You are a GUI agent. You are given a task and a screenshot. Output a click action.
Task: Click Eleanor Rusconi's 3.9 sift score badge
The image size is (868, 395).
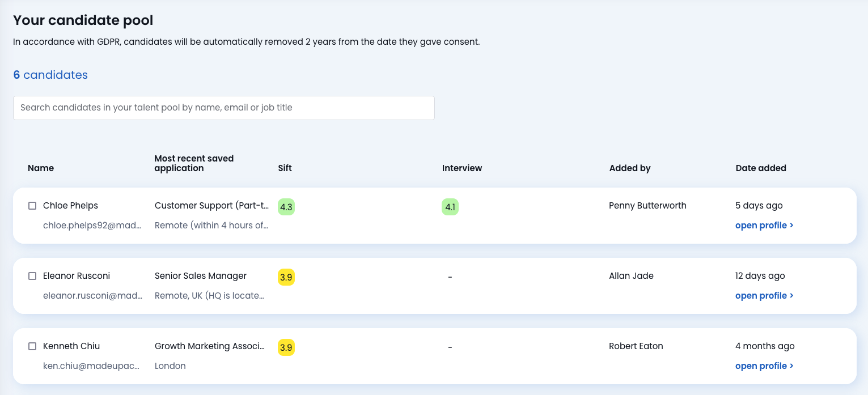[x=286, y=278]
